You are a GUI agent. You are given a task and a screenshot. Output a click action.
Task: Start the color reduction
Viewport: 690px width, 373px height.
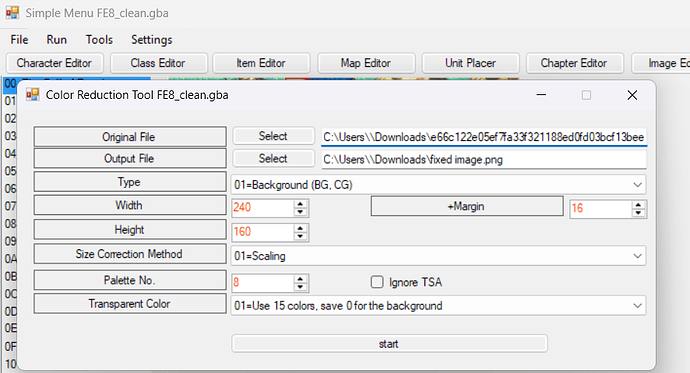pos(389,344)
